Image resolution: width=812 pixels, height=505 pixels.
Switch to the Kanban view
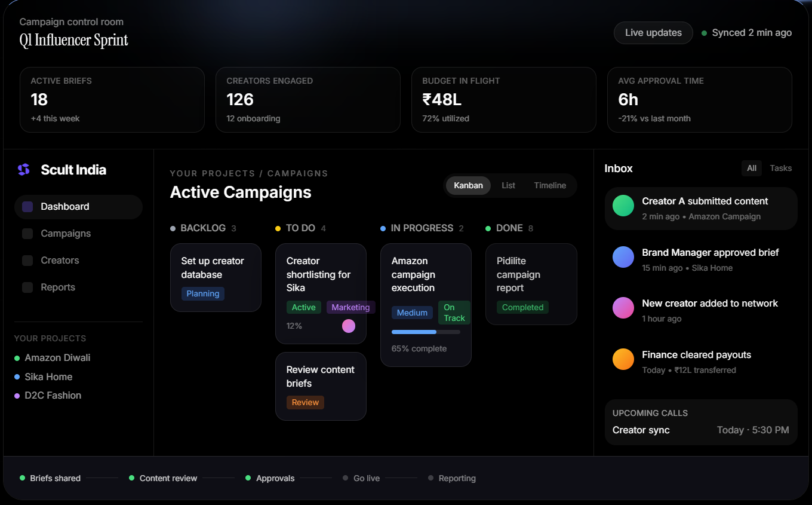click(468, 185)
